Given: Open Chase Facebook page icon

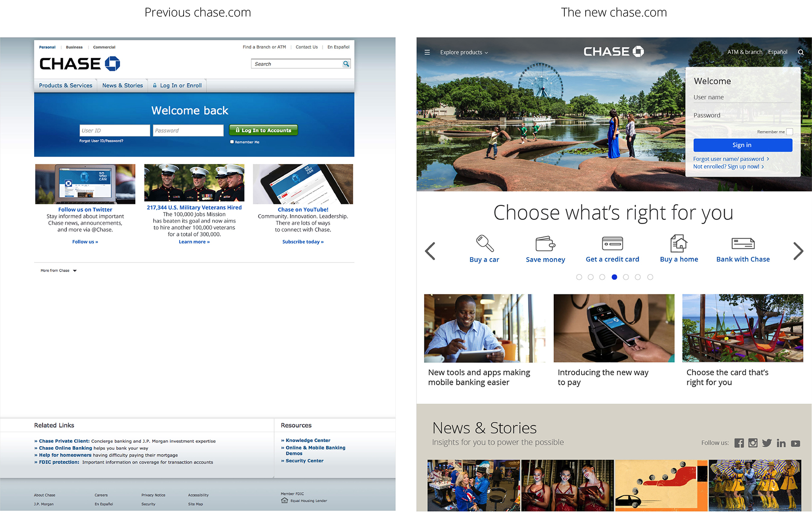Looking at the screenshot, I should tap(739, 443).
